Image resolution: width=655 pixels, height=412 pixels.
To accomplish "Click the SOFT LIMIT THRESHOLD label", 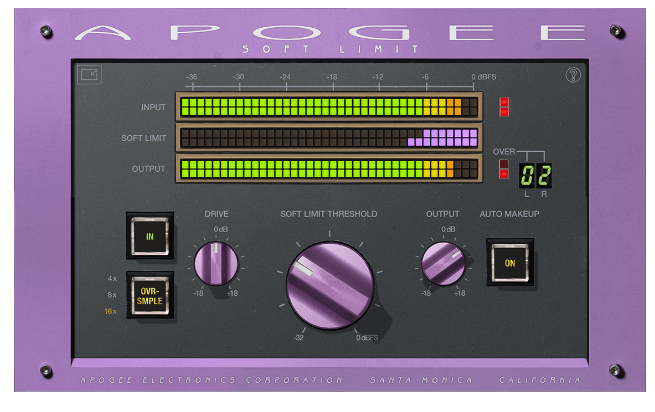I will click(x=329, y=214).
